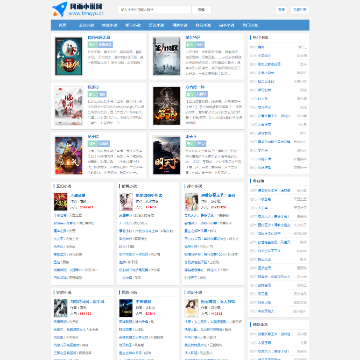Open the fourth item in the blue navigation bar

[133, 25]
